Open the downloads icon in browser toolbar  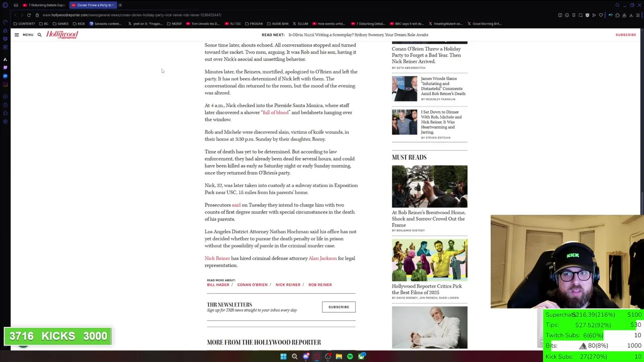pos(631,15)
